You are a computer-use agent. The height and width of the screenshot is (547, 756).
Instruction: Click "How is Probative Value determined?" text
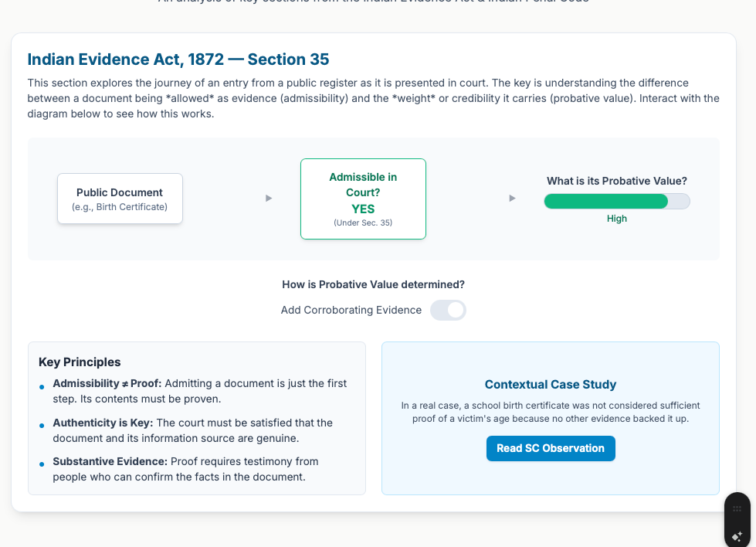[x=373, y=284]
